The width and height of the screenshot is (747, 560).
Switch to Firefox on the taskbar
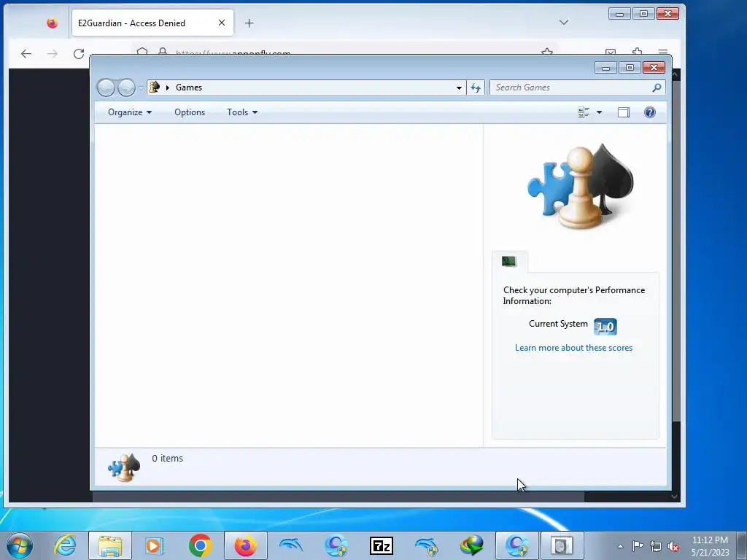(245, 545)
